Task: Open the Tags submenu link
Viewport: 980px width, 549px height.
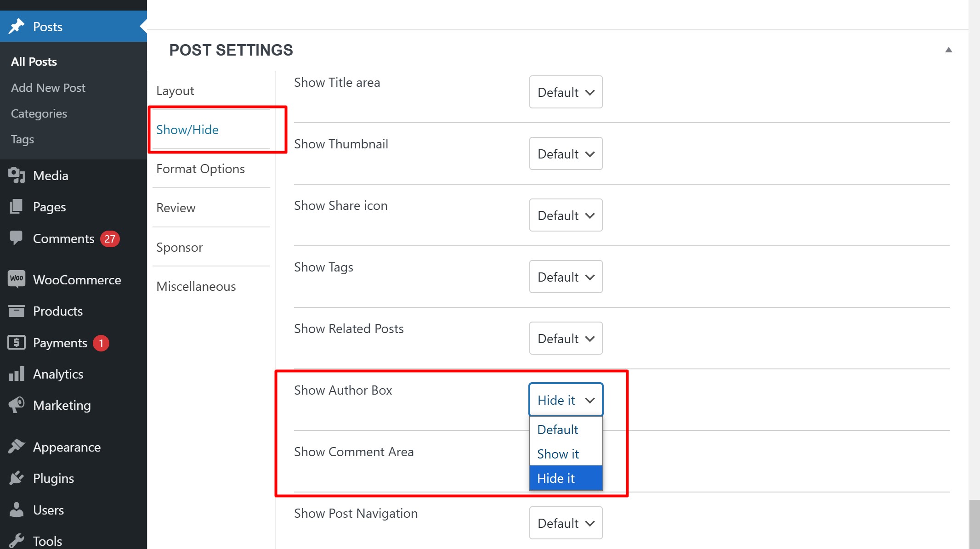Action: [x=23, y=139]
